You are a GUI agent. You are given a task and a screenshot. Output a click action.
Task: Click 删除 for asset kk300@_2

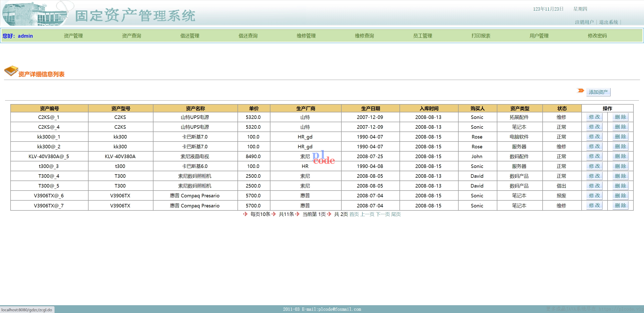(620, 146)
